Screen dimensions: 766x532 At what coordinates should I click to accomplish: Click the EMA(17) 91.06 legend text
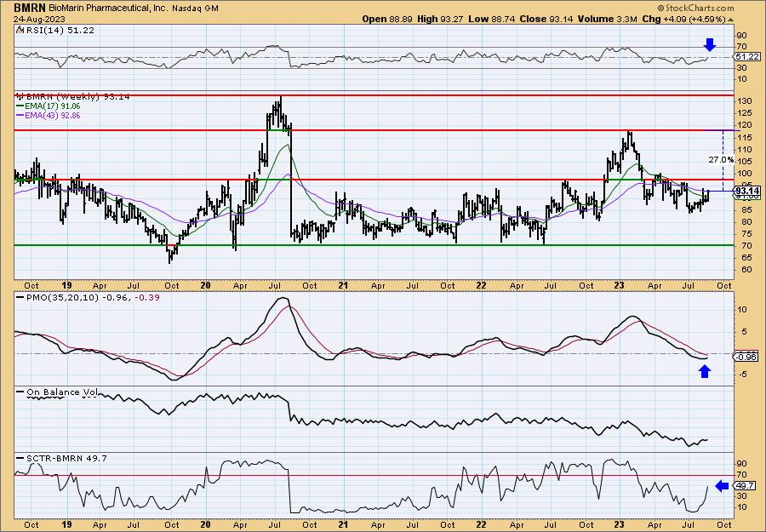pos(52,106)
